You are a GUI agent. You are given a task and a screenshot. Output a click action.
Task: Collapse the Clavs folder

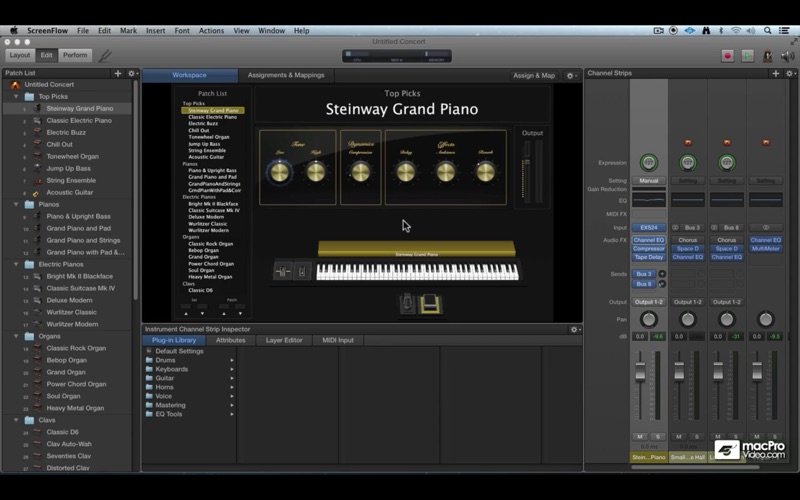click(16, 420)
